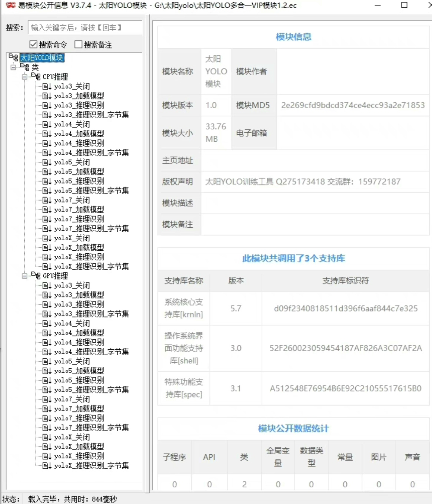
Task: Click the 模块信息 section heading
Action: [x=293, y=37]
